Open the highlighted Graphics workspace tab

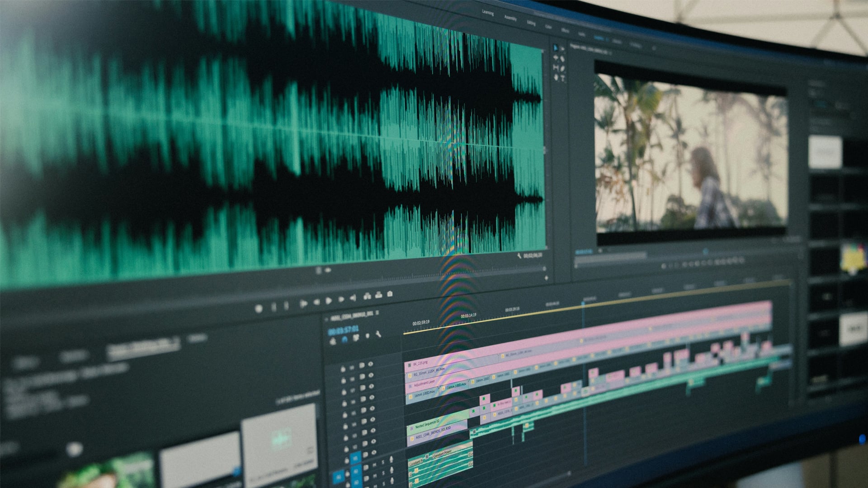pyautogui.click(x=599, y=38)
